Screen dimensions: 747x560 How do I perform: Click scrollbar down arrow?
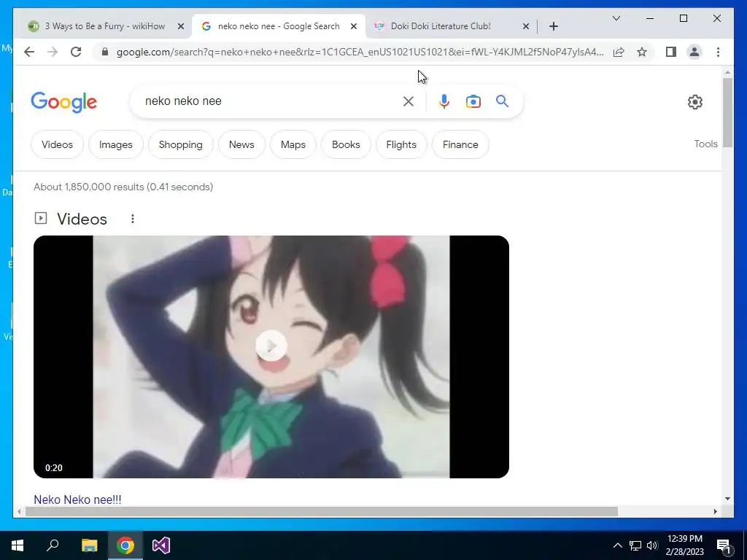(x=727, y=499)
